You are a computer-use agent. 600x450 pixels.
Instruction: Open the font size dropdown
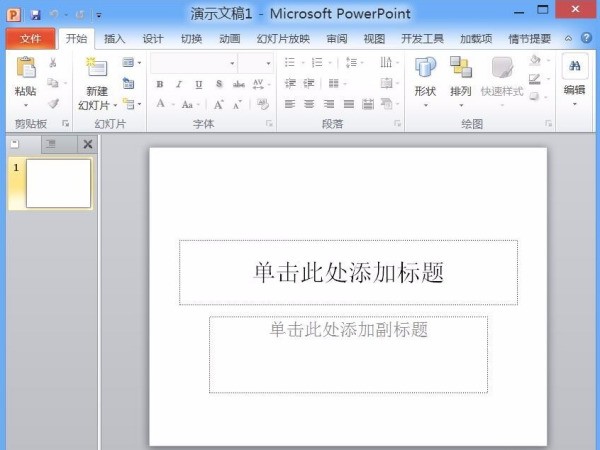[268, 63]
